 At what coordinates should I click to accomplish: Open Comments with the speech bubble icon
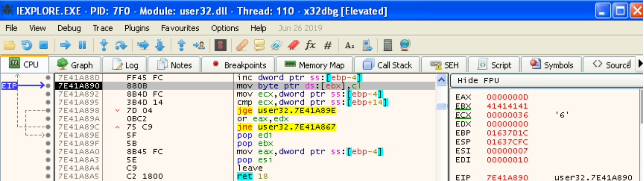click(259, 45)
